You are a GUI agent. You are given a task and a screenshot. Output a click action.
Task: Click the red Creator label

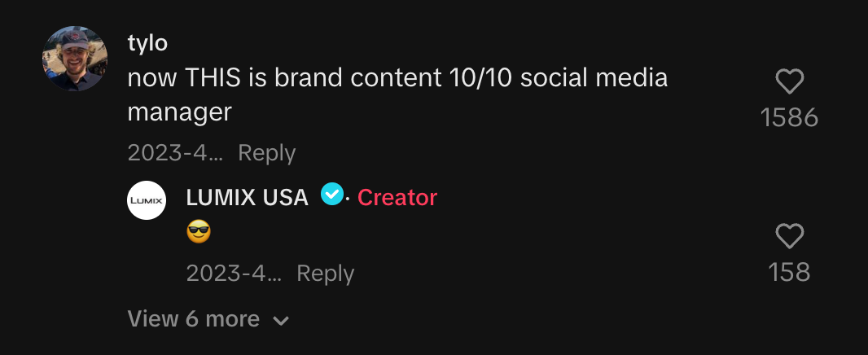[x=397, y=197]
